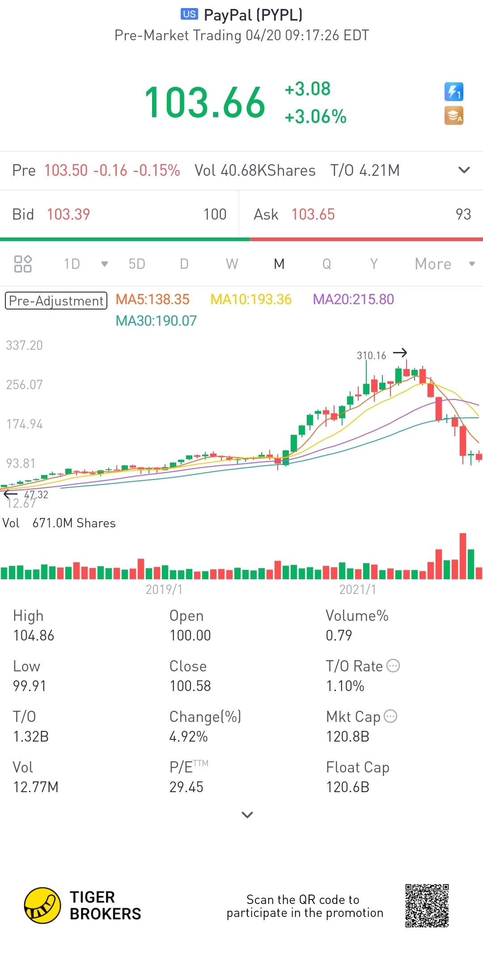Tap the PayPal (PYPL) title

coord(253,15)
